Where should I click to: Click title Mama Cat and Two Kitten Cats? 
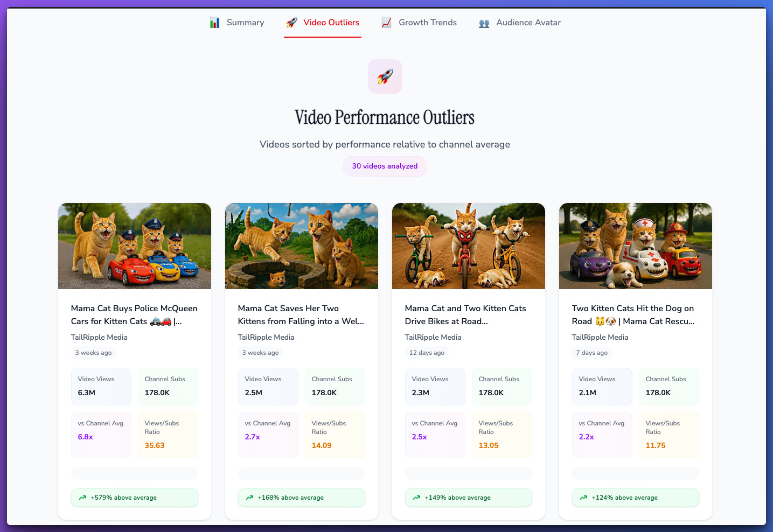click(465, 314)
